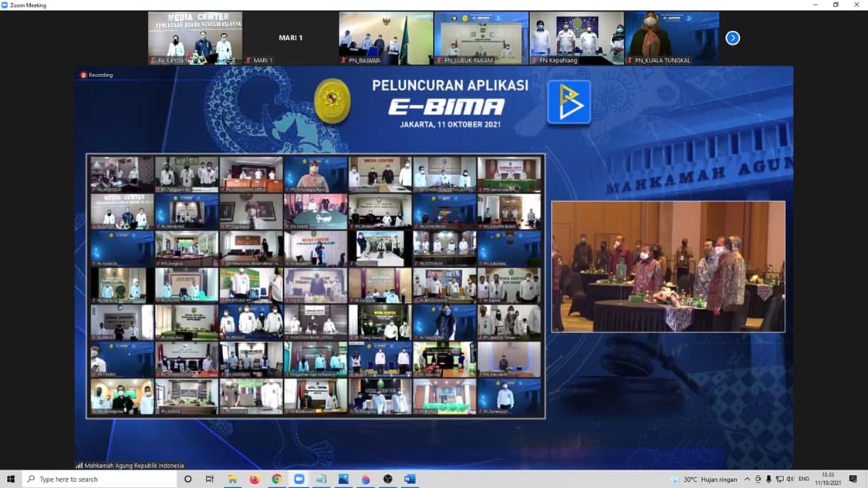
Task: Click the network tray icon
Action: coord(779,480)
